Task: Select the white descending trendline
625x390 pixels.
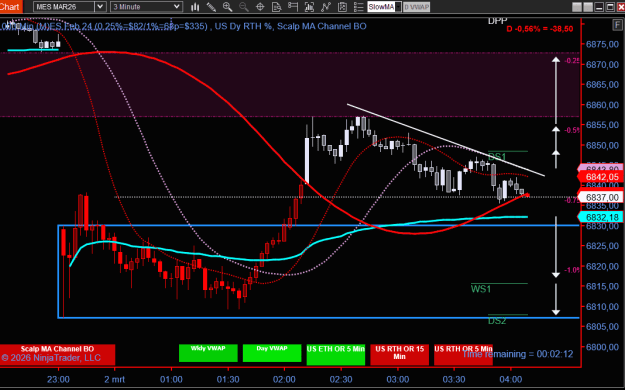Action: pos(446,140)
